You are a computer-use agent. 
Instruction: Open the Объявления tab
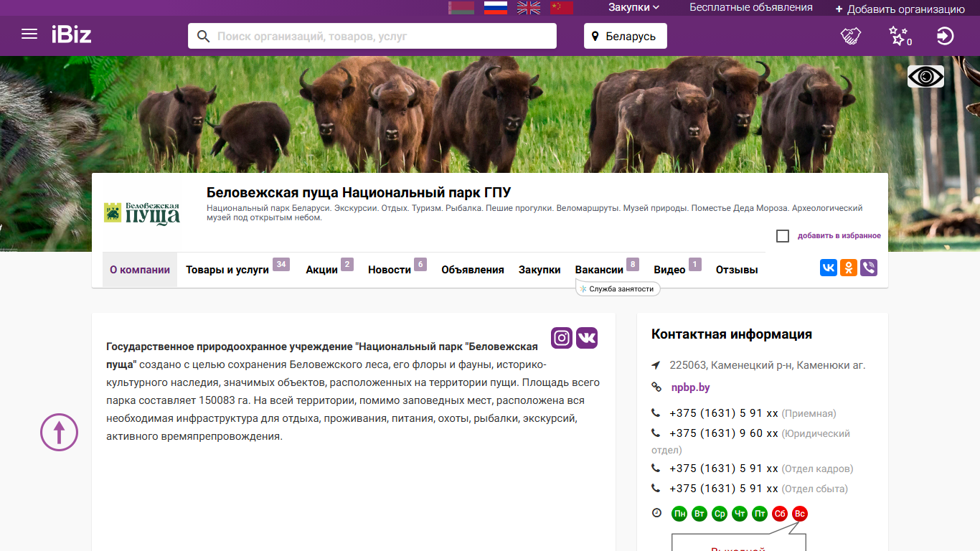point(473,270)
